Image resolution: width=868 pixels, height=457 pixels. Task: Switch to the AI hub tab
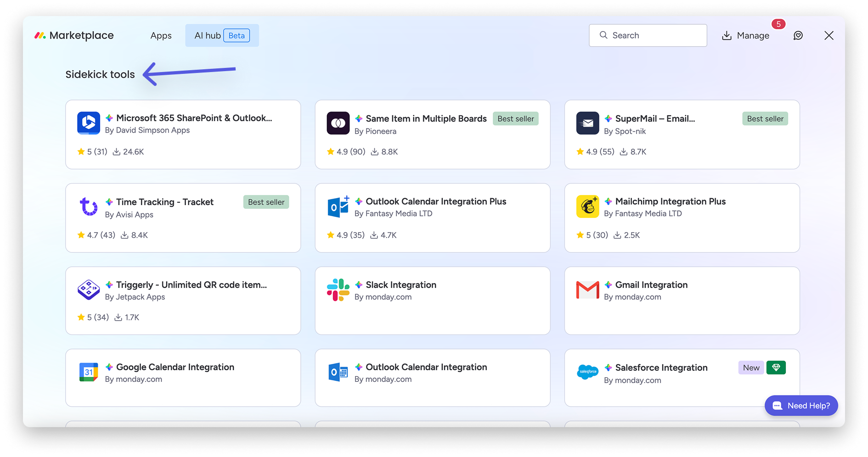click(222, 35)
